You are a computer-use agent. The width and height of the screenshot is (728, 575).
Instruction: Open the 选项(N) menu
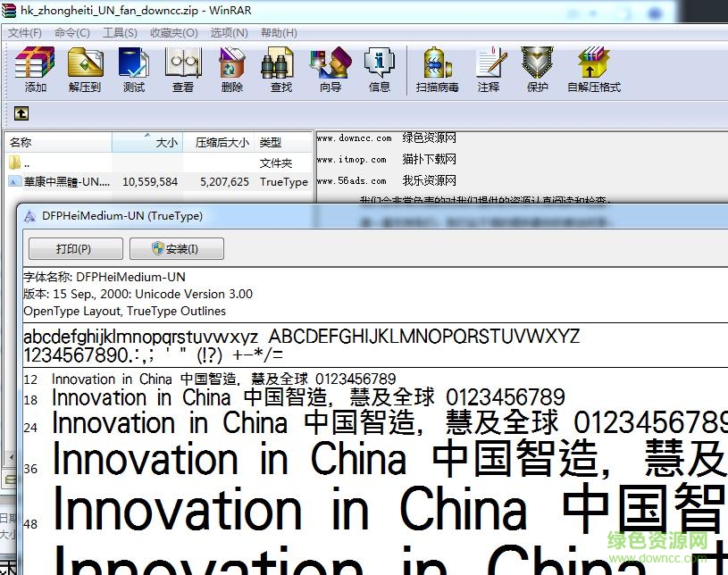(x=231, y=32)
